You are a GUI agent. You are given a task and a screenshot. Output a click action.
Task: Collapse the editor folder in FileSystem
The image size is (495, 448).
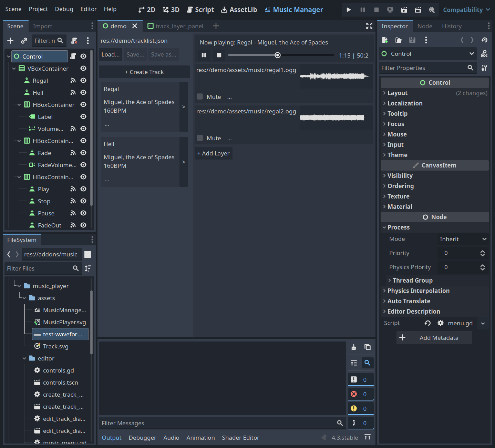(x=24, y=358)
